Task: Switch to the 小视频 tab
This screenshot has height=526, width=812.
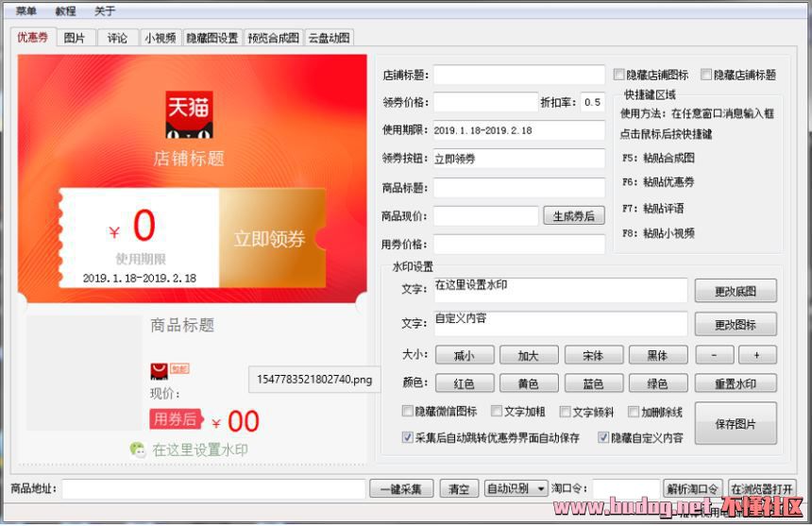Action: pyautogui.click(x=160, y=38)
